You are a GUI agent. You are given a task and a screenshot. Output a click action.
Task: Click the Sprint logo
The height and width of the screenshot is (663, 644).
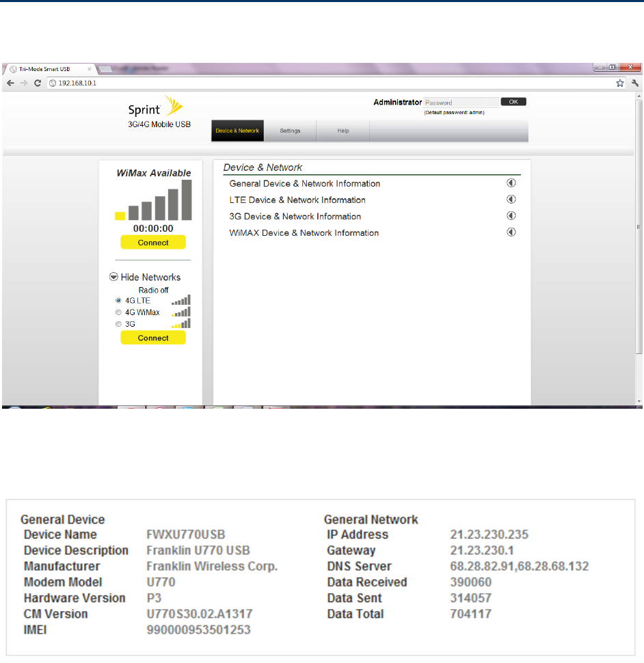click(x=155, y=107)
